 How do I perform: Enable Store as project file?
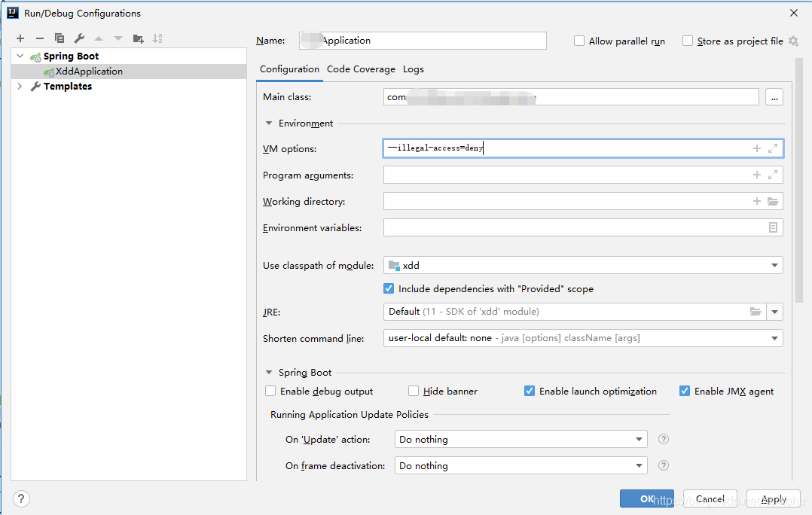[x=687, y=41]
